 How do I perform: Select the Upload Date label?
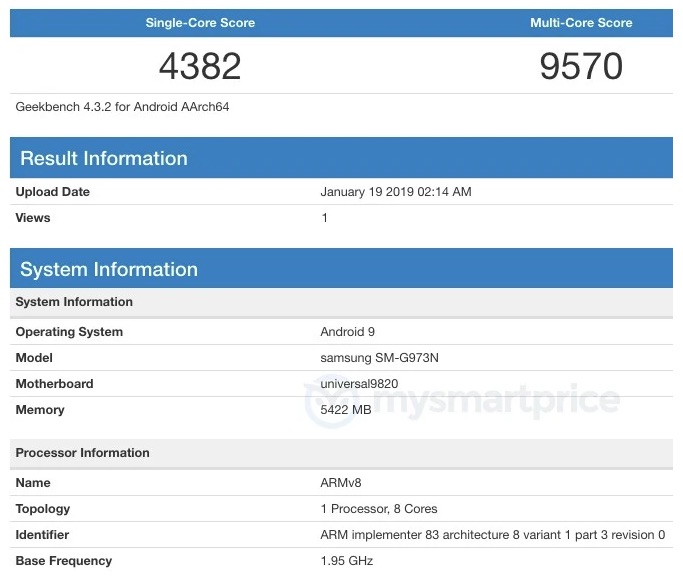point(53,192)
